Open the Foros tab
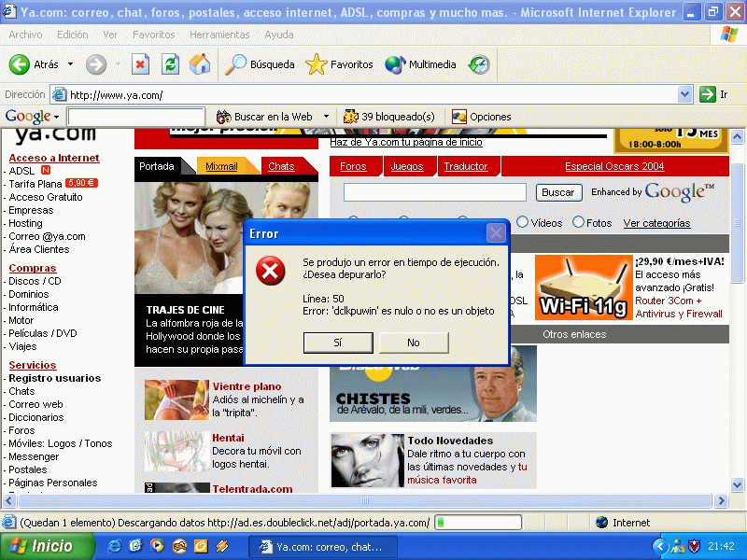Image resolution: width=747 pixels, height=560 pixels. pyautogui.click(x=353, y=167)
